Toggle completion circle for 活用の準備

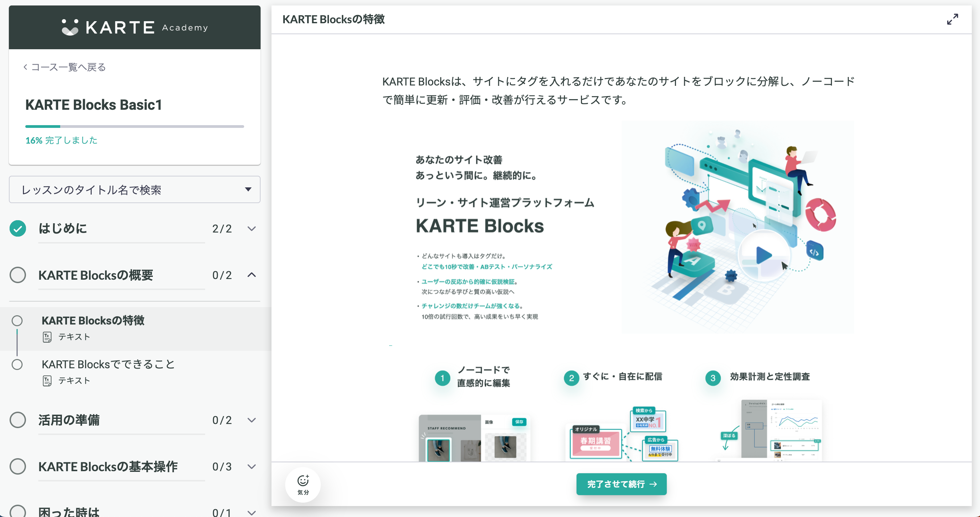coord(18,420)
